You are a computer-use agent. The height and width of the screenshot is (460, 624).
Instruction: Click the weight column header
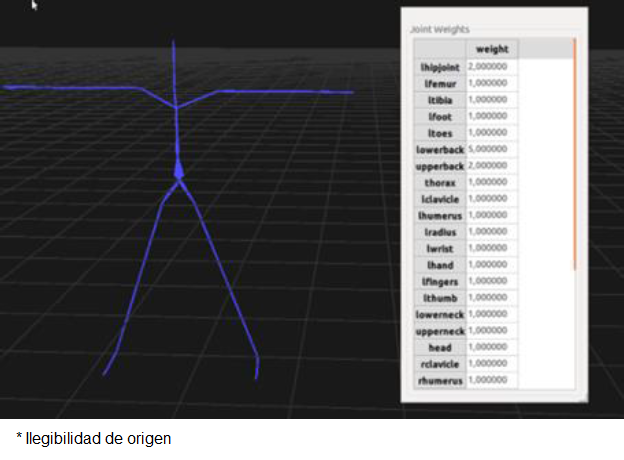(x=492, y=49)
